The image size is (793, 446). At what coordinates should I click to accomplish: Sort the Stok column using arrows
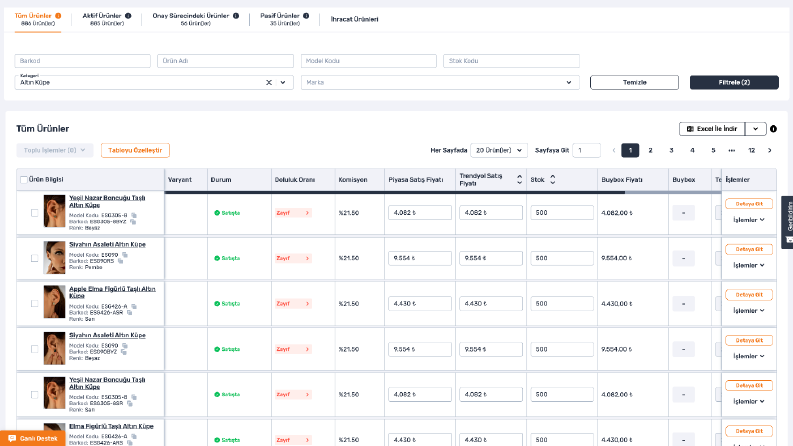point(553,180)
